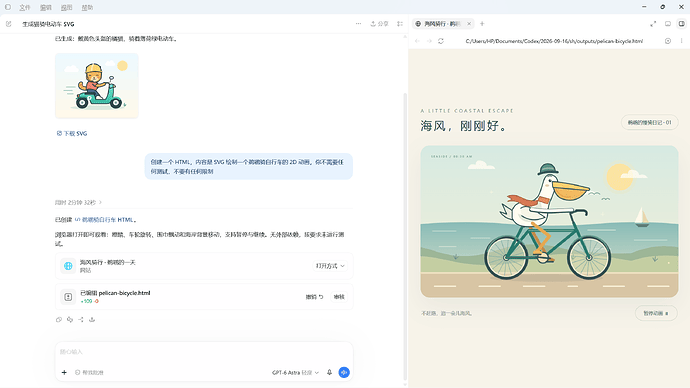Open the 打开方式 dropdown
690x388 pixels.
coord(330,266)
